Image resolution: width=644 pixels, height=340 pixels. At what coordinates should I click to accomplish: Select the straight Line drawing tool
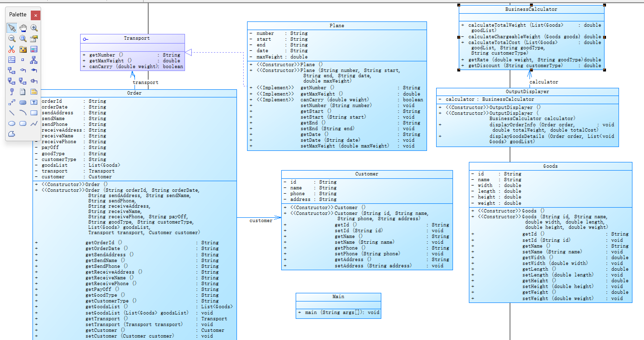click(12, 113)
